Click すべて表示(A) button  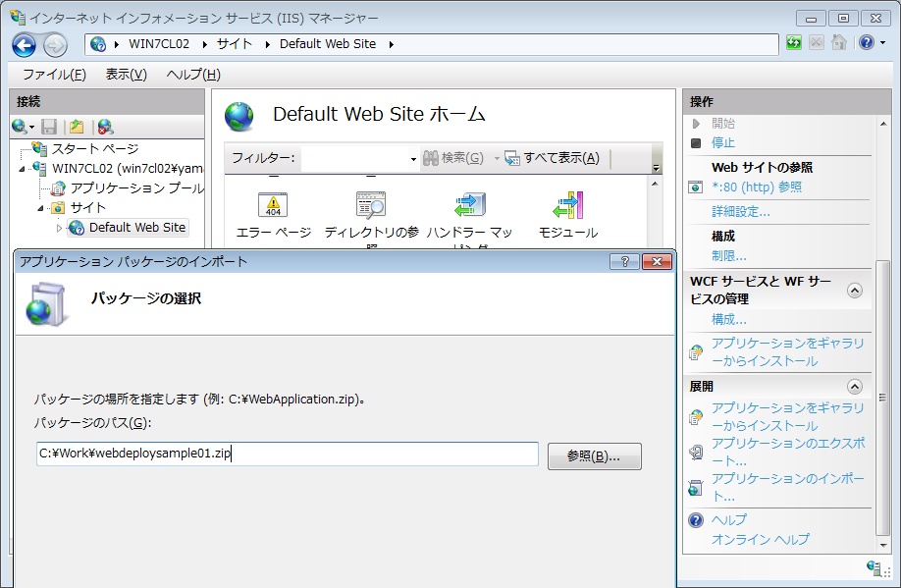pyautogui.click(x=553, y=157)
